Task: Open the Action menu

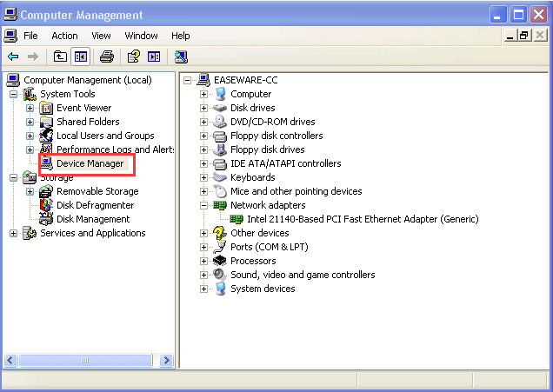Action: click(x=64, y=36)
